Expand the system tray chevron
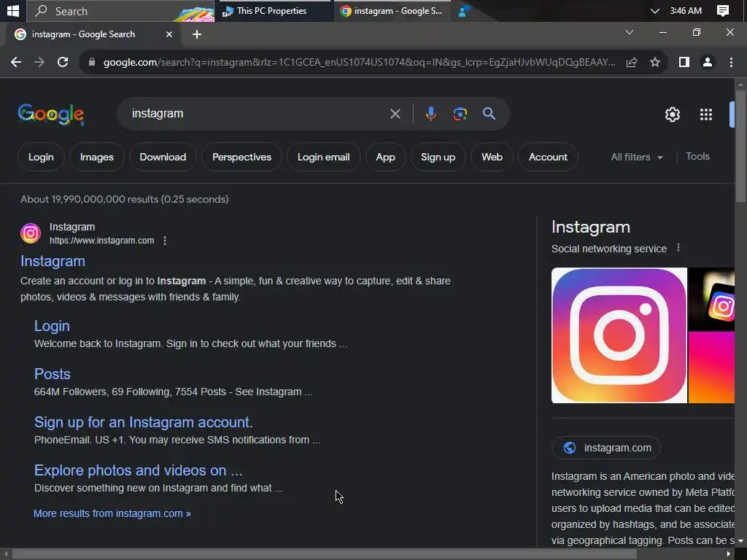The image size is (747, 560). pyautogui.click(x=655, y=11)
